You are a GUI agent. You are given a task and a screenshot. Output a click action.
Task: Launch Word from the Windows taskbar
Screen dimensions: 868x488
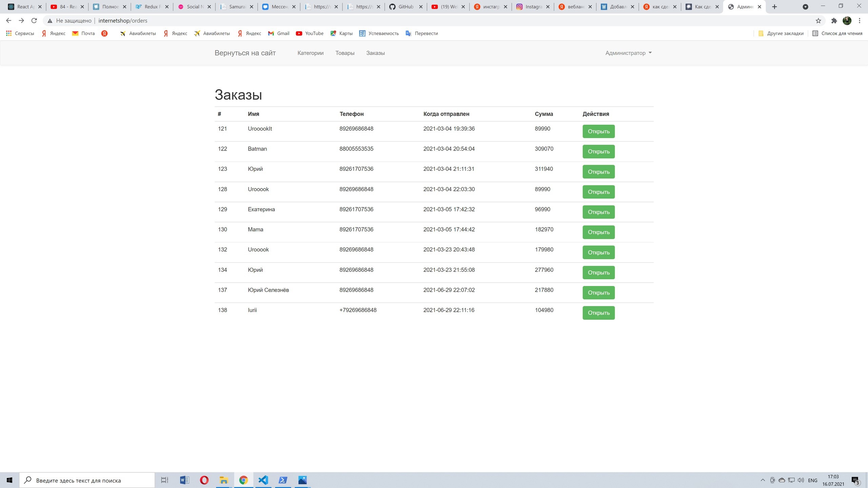(x=184, y=480)
